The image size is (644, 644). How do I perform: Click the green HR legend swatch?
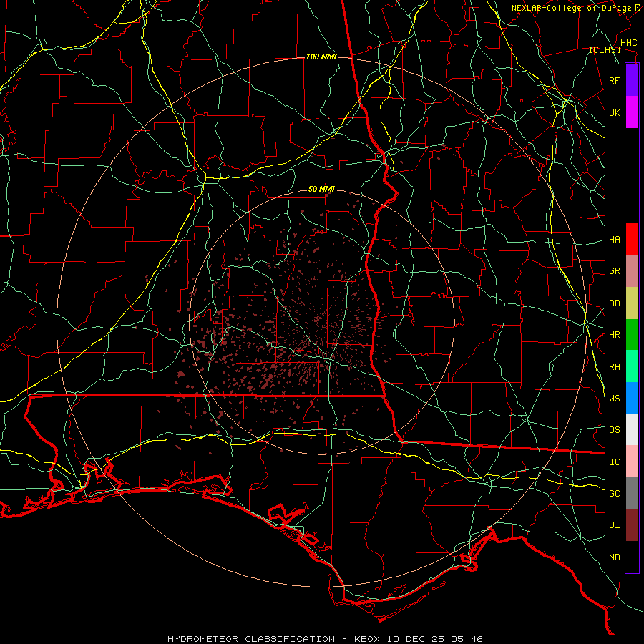point(632,335)
